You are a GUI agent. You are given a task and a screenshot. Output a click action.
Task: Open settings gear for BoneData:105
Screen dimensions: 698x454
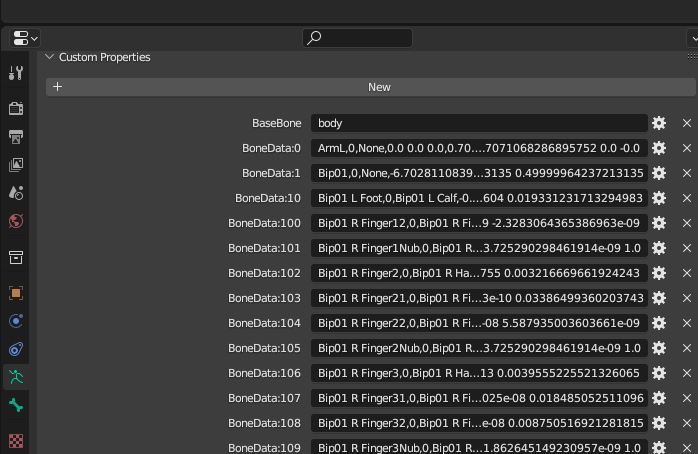[659, 348]
